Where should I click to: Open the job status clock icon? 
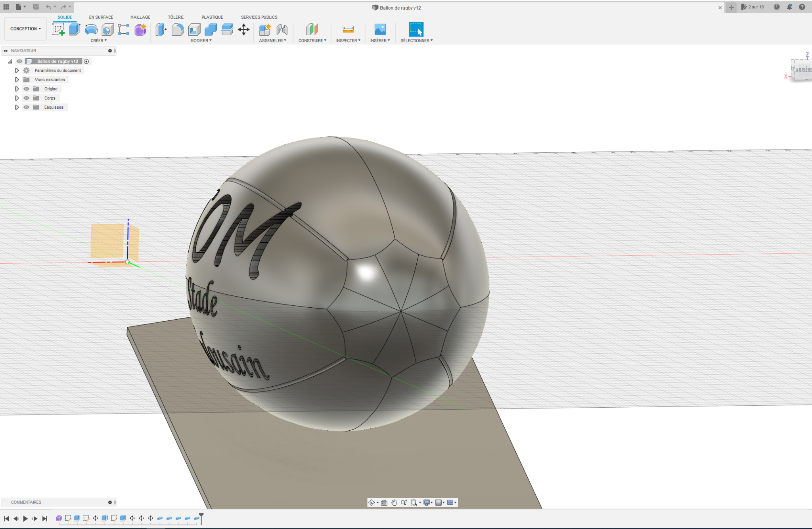pyautogui.click(x=777, y=7)
